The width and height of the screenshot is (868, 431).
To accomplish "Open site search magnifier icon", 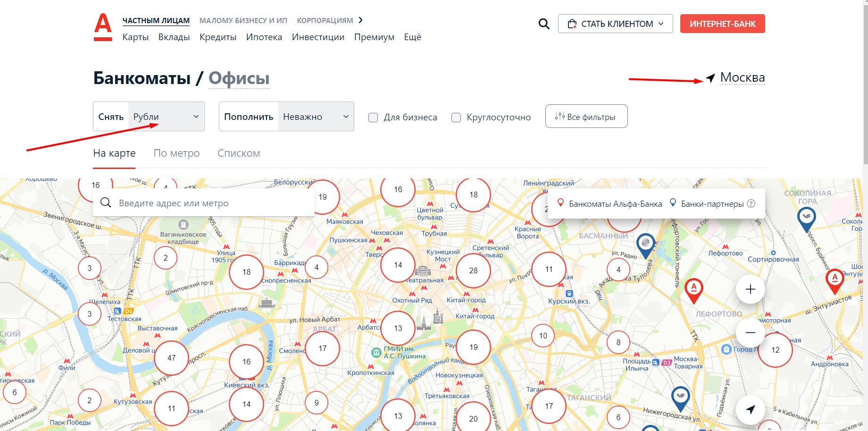I will (544, 24).
